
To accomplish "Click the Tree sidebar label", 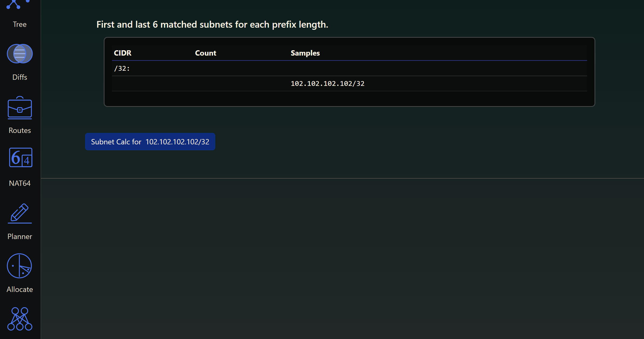I will click(x=20, y=24).
